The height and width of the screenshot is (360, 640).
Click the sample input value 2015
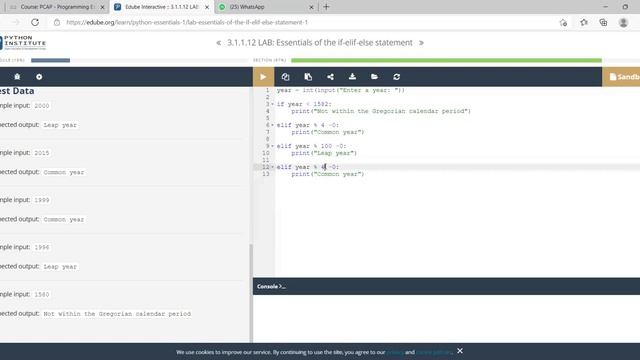click(42, 153)
